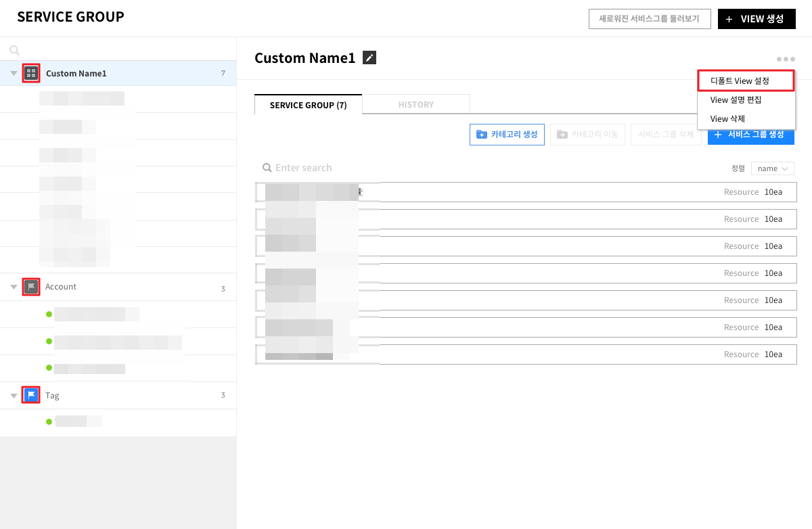Collapse the Tag tree group
812x529 pixels.
point(14,396)
